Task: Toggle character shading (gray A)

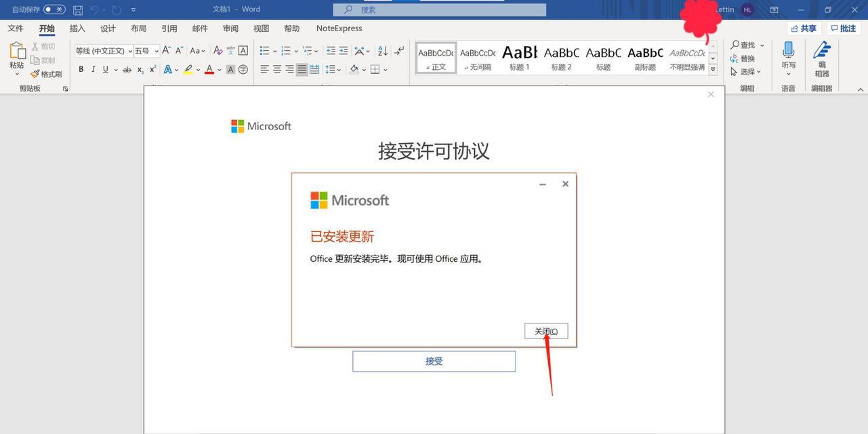Action: tap(230, 69)
